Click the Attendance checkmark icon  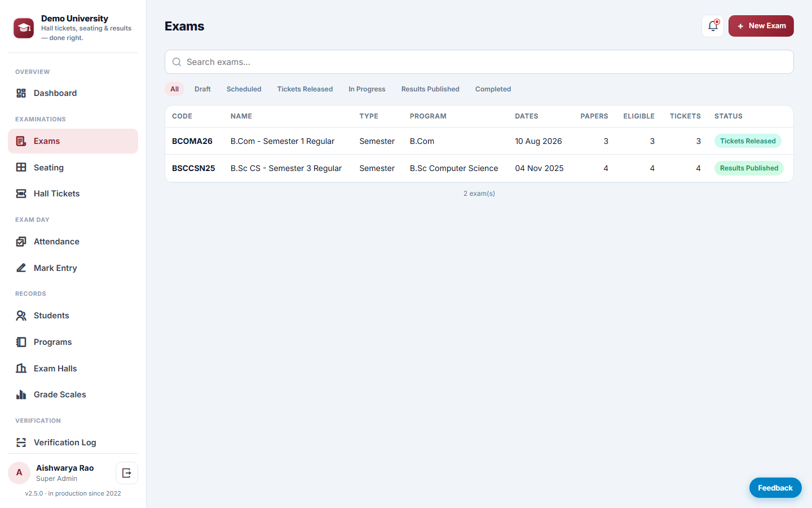21,242
